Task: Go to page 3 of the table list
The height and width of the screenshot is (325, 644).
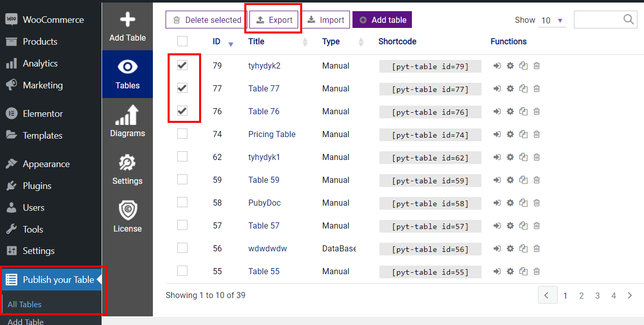Action: [597, 295]
